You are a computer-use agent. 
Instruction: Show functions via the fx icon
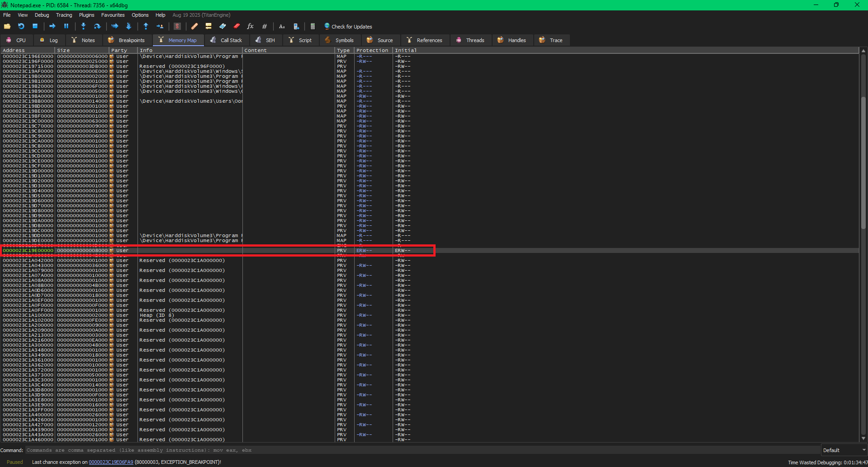point(250,26)
